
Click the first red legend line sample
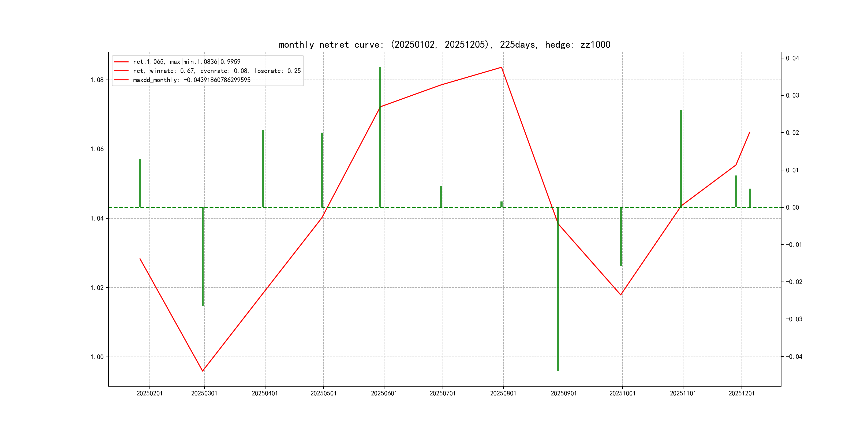(121, 62)
